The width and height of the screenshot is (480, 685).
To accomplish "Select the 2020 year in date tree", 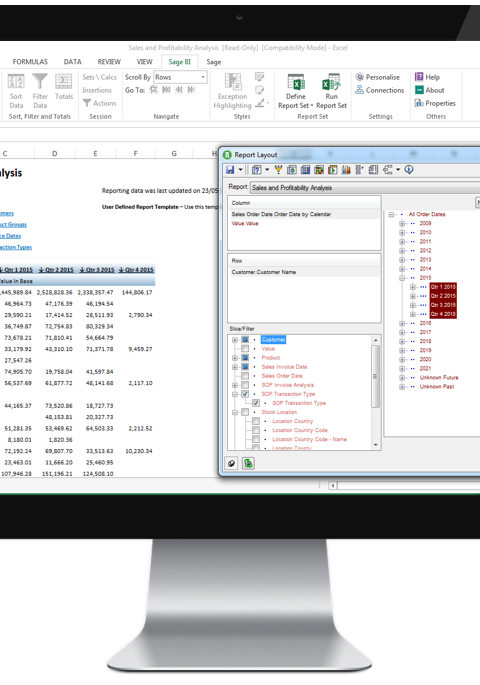I will [425, 359].
